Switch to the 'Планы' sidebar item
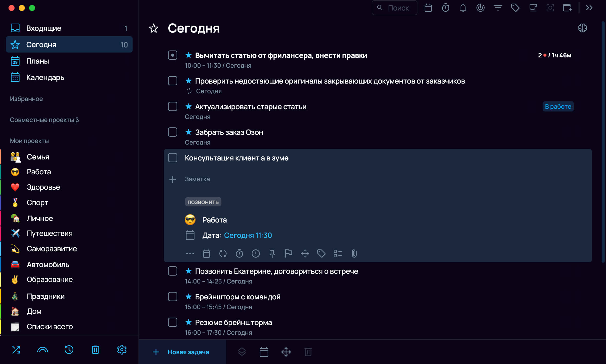606x364 pixels. point(69,61)
